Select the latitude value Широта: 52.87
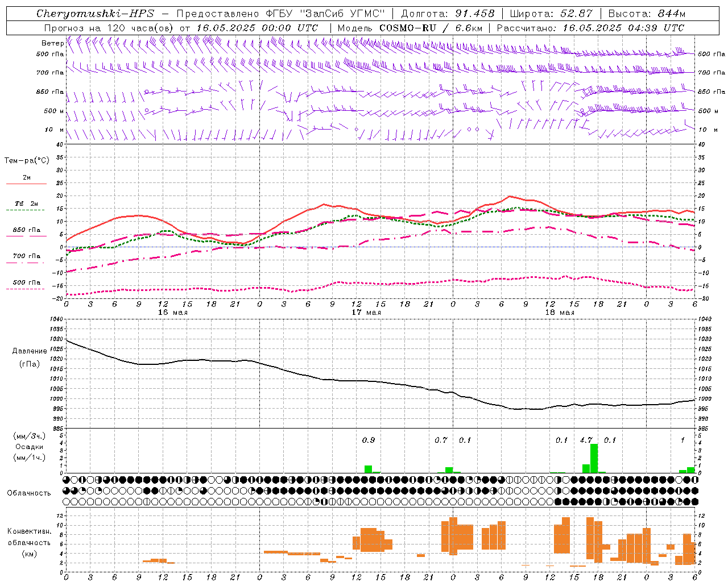Image resolution: width=728 pixels, height=582 pixels. click(x=551, y=14)
